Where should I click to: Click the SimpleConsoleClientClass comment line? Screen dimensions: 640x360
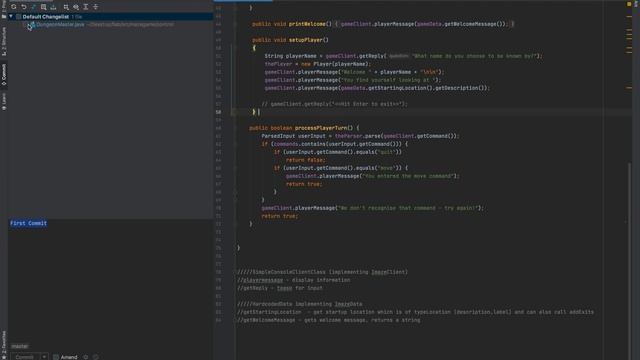pyautogui.click(x=322, y=272)
